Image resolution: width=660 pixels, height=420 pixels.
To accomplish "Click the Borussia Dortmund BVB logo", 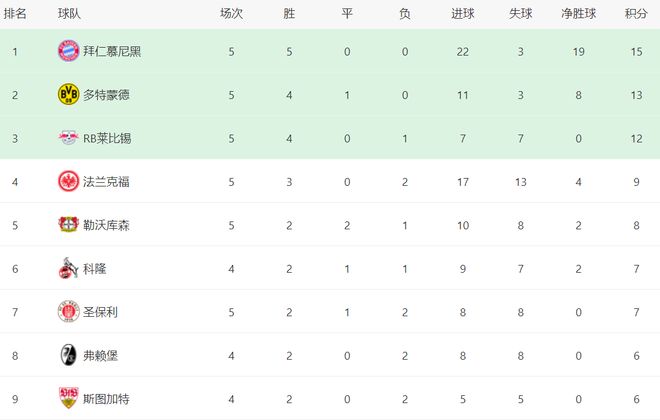I will (68, 94).
